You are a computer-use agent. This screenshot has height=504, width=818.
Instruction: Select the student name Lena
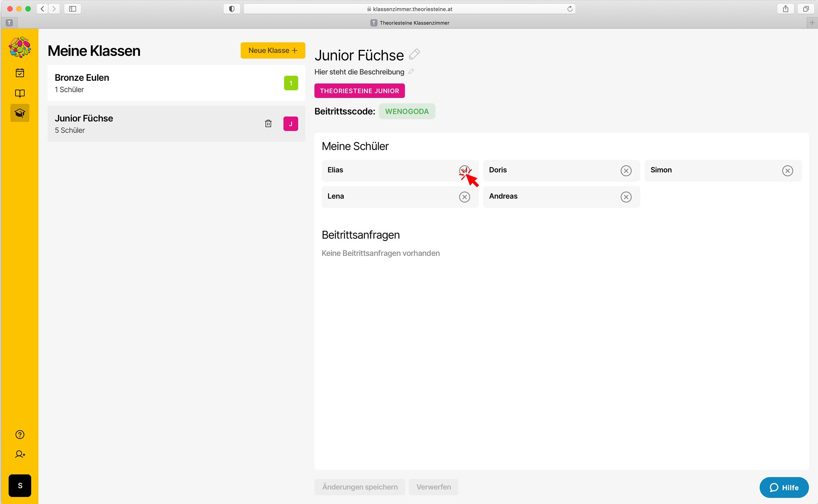(335, 196)
